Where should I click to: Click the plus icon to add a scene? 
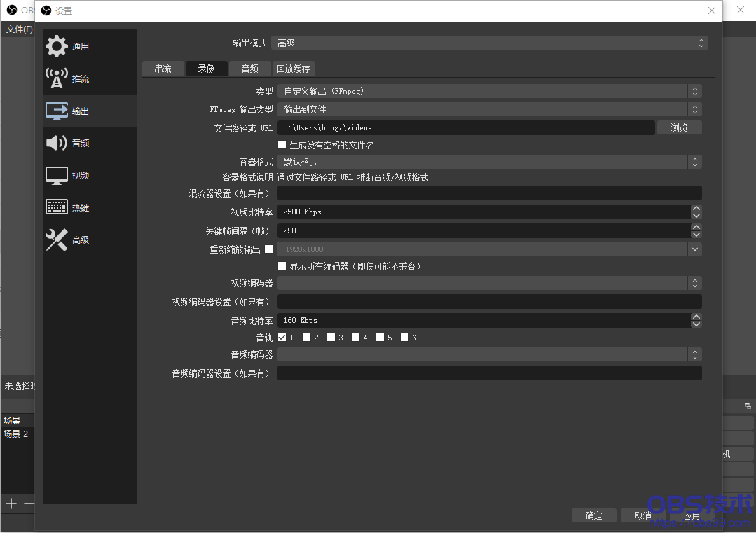pos(11,504)
